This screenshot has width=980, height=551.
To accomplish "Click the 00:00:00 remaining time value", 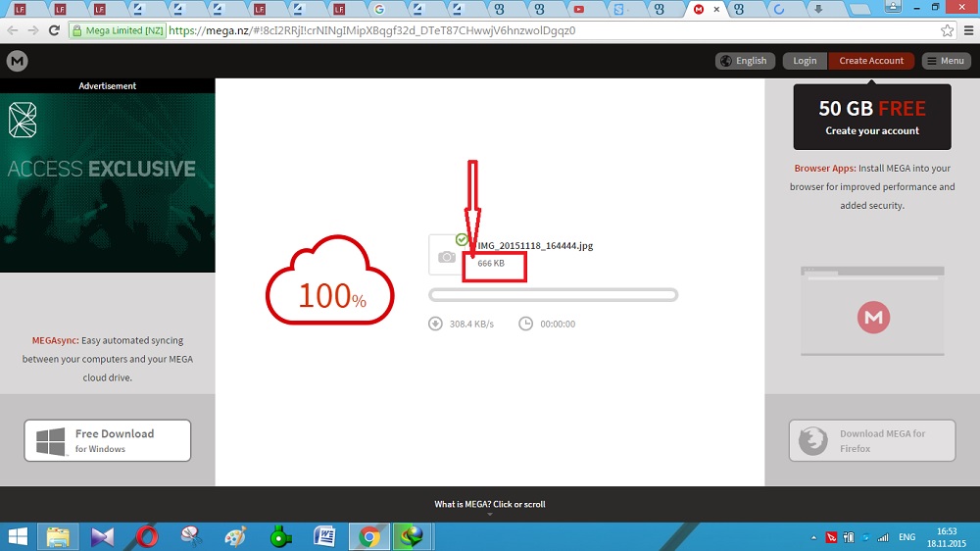I will click(558, 324).
